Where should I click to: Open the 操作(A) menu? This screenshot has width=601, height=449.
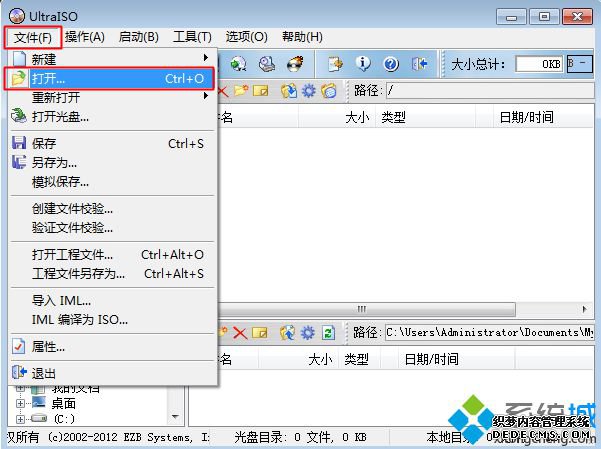[x=85, y=37]
